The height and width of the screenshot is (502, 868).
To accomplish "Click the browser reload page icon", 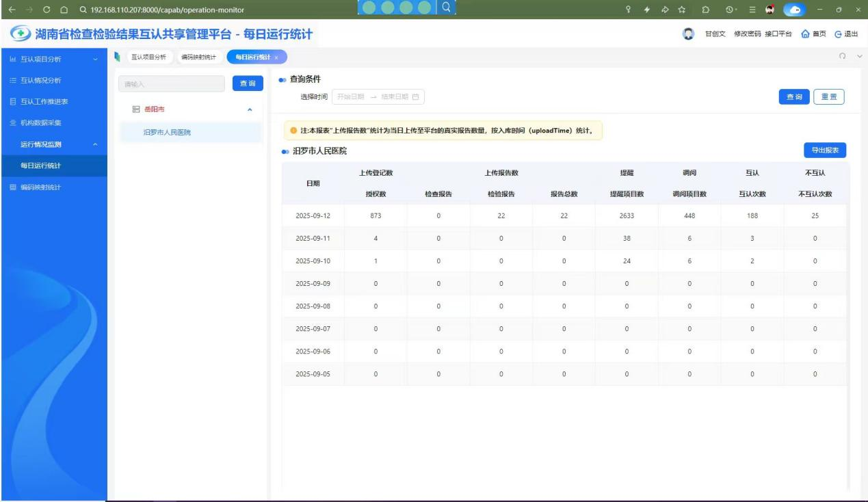I will coord(46,8).
